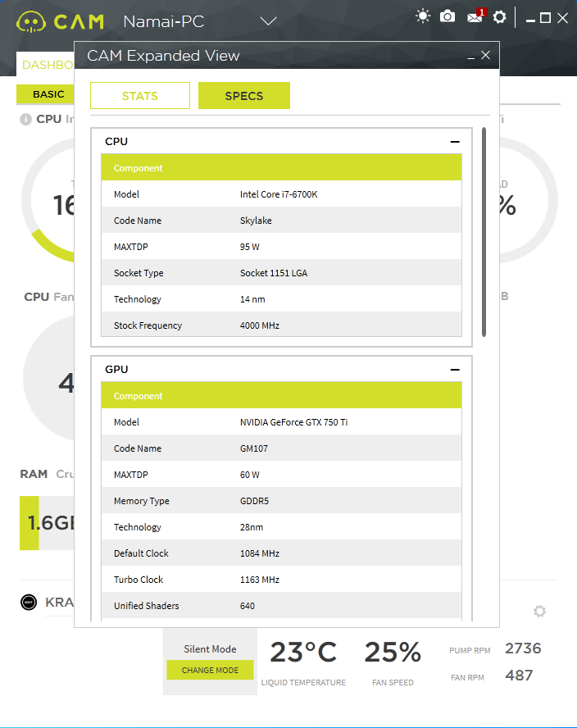Viewport: 577px width, 728px height.
Task: Click the '640' unified shaders value
Action: click(248, 606)
